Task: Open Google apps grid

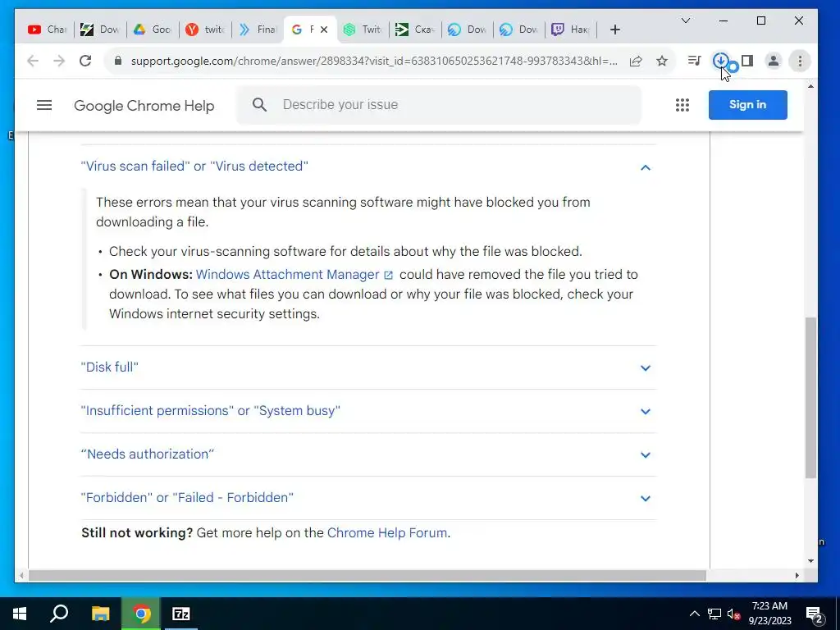Action: coord(682,105)
